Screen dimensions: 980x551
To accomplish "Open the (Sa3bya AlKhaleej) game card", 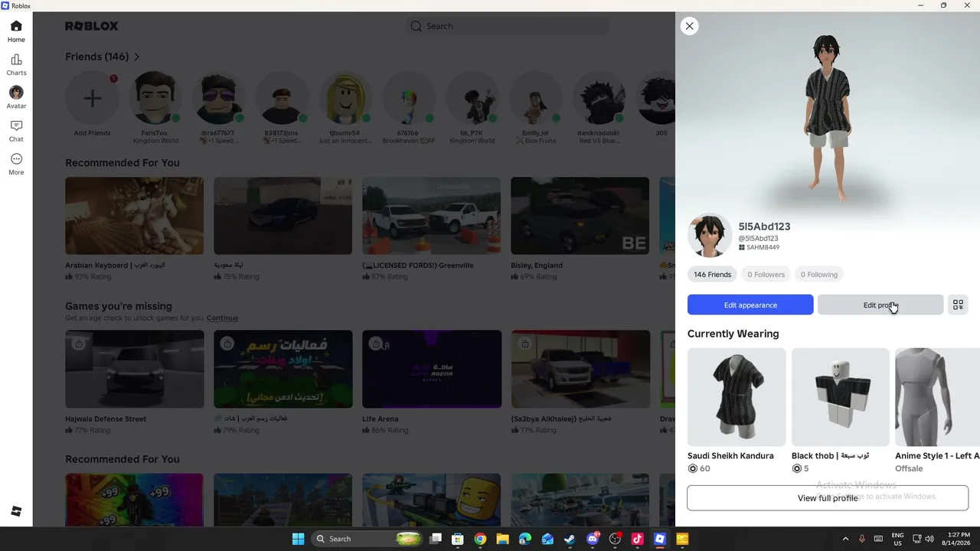I will coord(580,383).
